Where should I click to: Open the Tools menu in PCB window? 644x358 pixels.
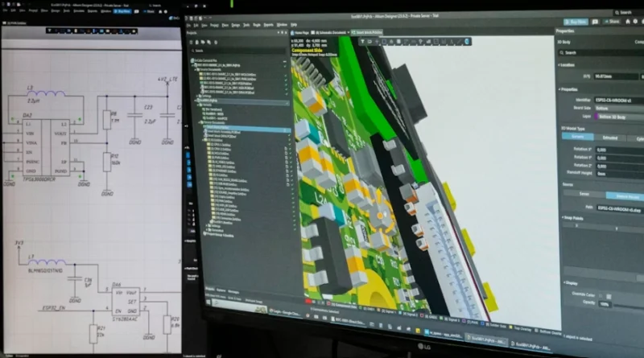click(x=246, y=25)
